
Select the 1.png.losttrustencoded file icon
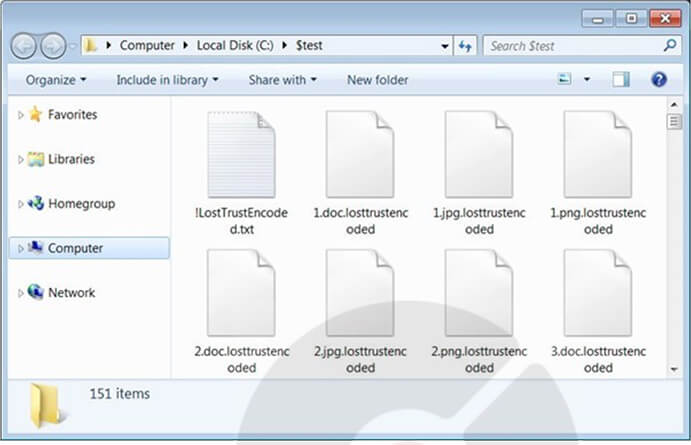click(x=598, y=155)
